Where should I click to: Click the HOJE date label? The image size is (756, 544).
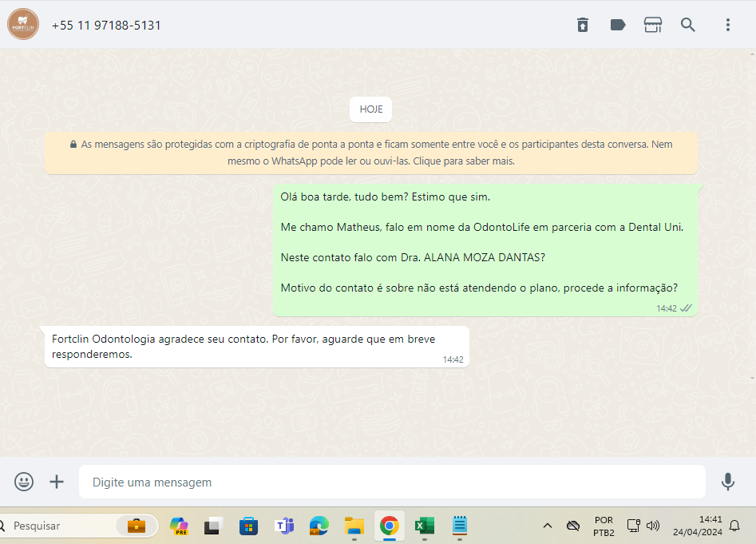click(x=370, y=109)
